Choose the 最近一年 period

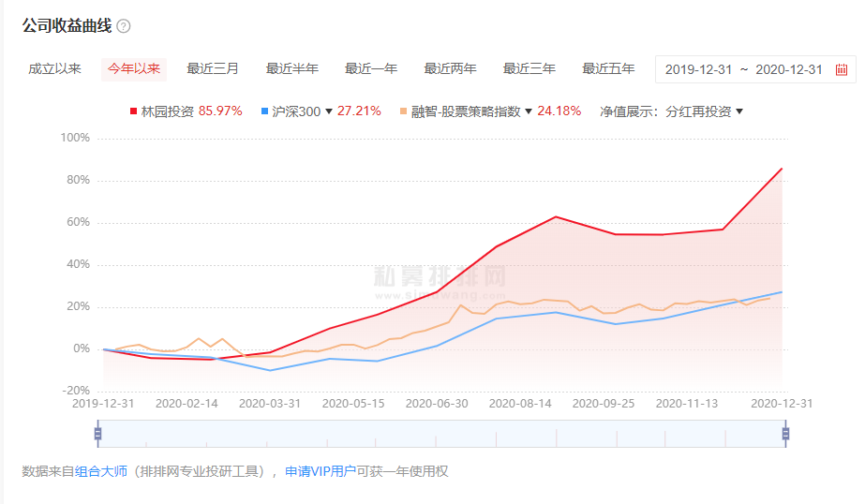coord(371,68)
